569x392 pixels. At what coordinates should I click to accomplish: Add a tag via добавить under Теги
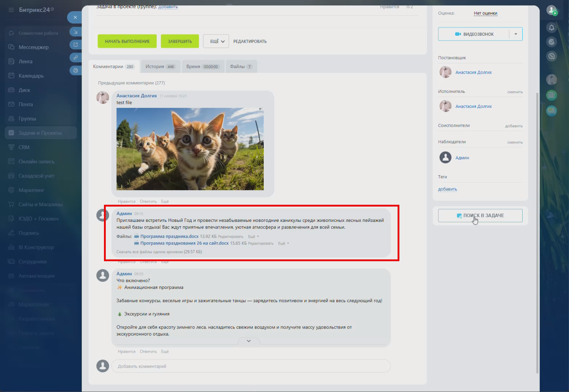pyautogui.click(x=448, y=189)
